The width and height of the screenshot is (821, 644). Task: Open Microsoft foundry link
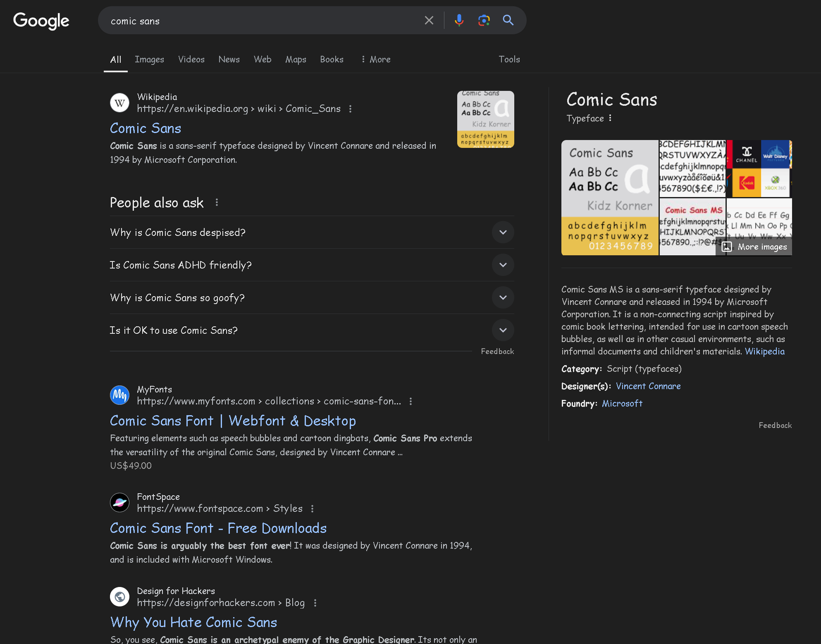[x=622, y=404]
